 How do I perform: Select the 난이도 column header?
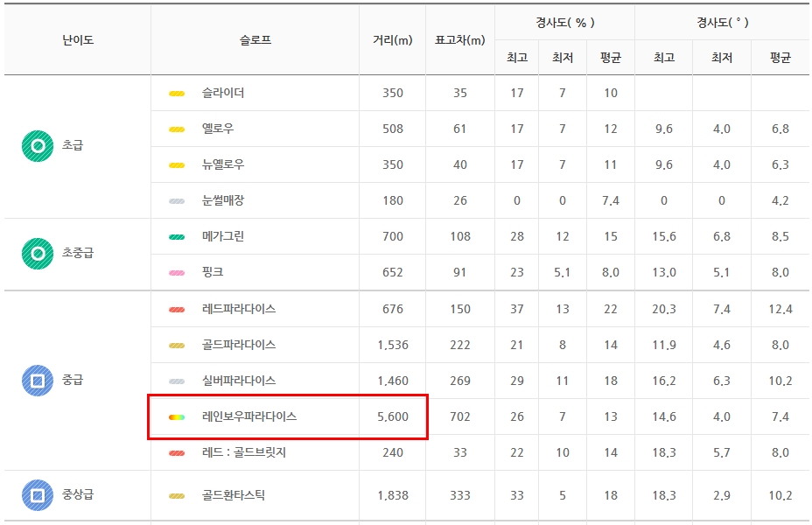coord(78,40)
